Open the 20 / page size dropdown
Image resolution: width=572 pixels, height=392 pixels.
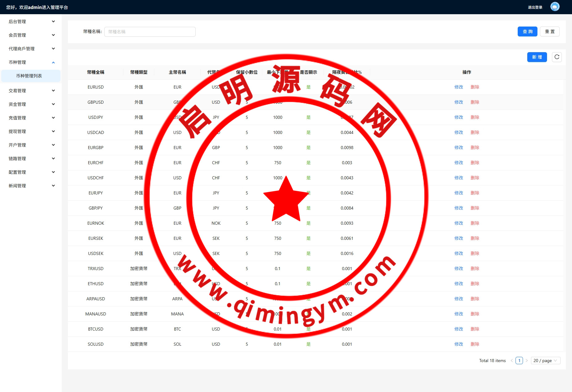coord(545,361)
